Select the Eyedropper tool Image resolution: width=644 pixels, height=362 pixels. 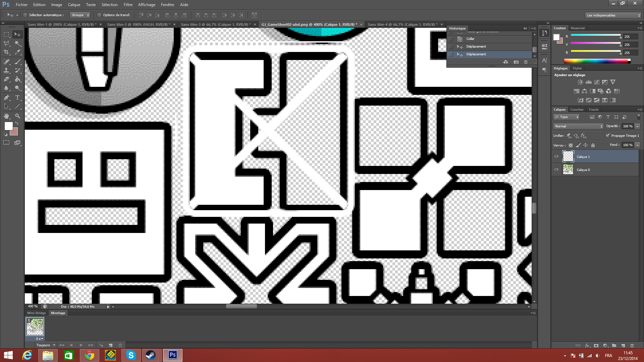point(17,52)
